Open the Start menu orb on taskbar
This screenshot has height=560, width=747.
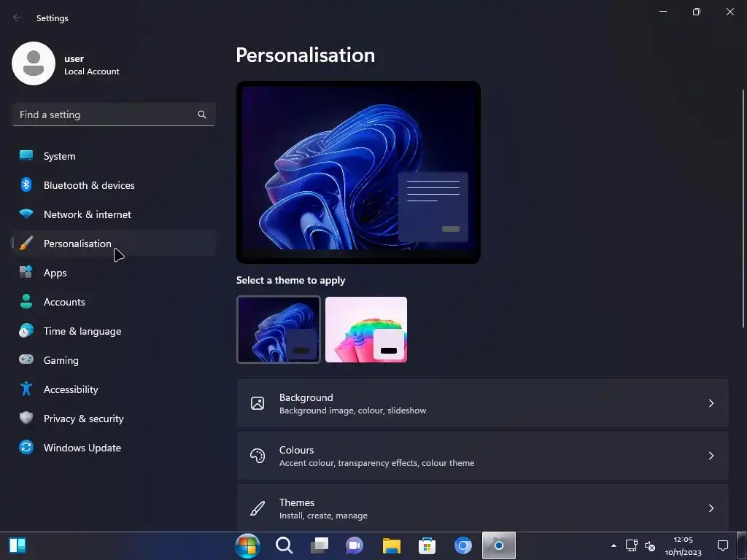pos(248,545)
